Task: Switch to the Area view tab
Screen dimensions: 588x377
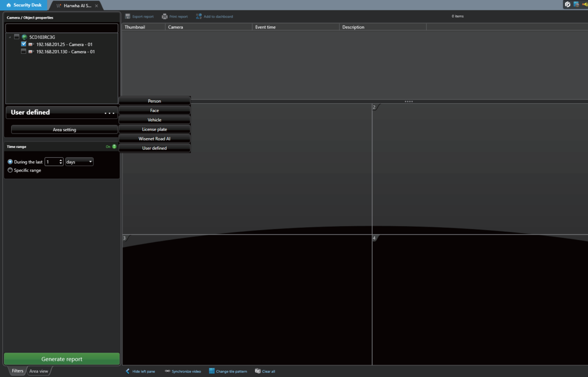Action: tap(39, 371)
